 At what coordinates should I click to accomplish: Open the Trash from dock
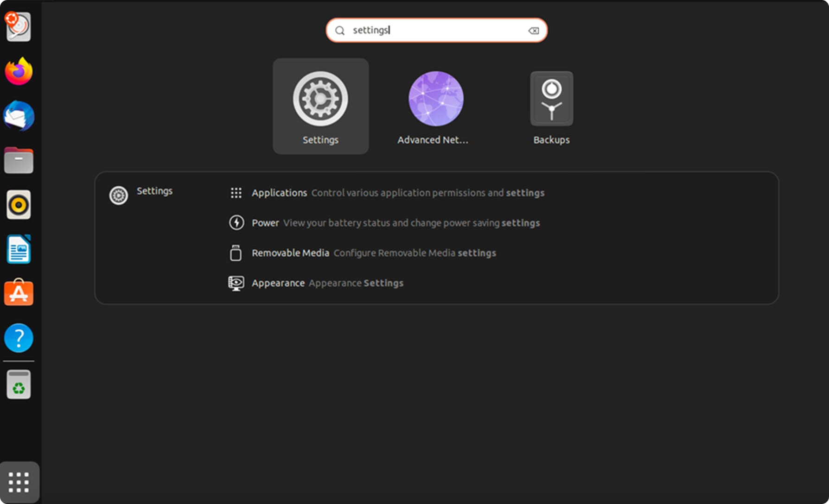[19, 384]
